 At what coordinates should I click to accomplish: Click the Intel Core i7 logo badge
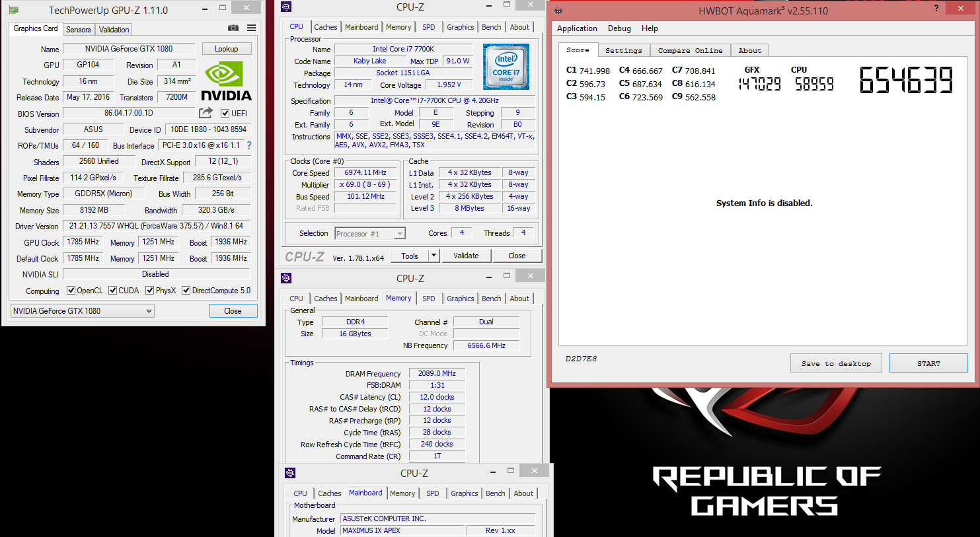(506, 67)
